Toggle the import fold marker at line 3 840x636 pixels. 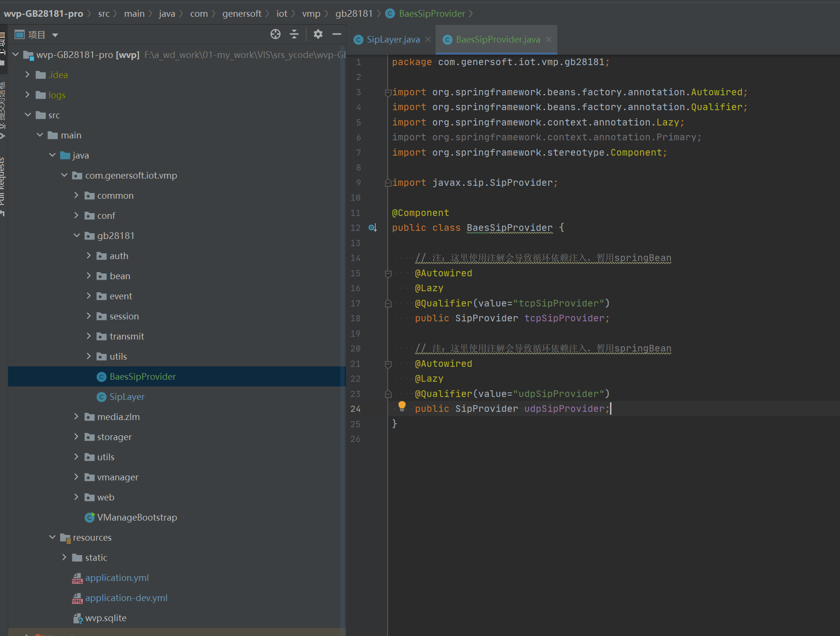(x=388, y=92)
